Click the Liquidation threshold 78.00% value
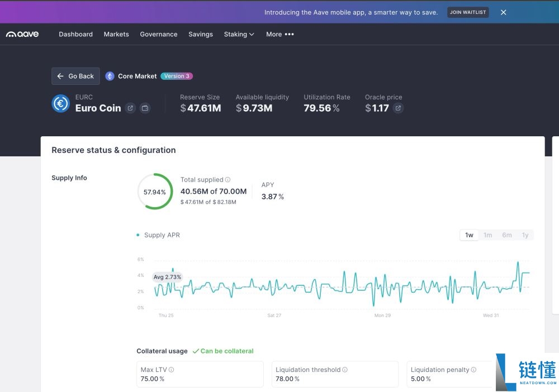This screenshot has height=392, width=559. (x=287, y=379)
